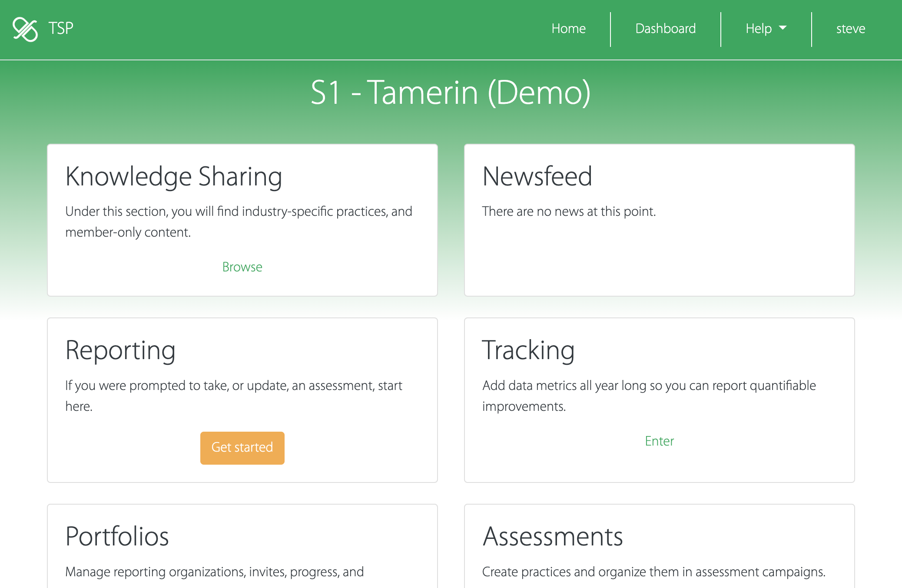Click the Assessments description text
The image size is (902, 588).
[x=653, y=572]
